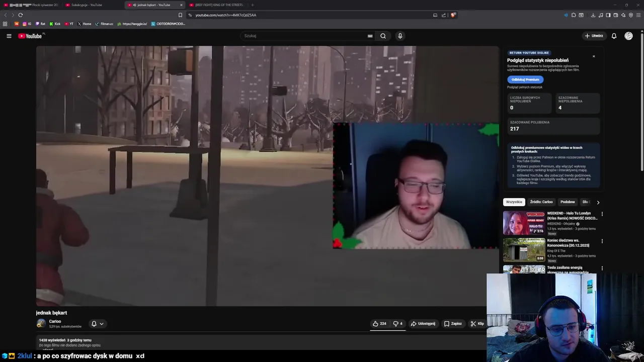Go back with the browser back arrow
Screen dimensions: 644x362
pyautogui.click(x=6, y=15)
